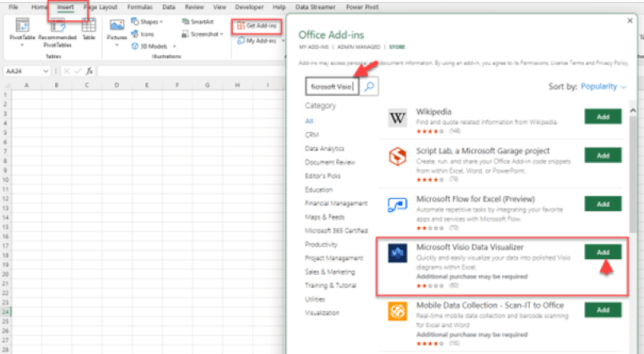Select the Utilities category
The image size is (644, 354).
click(x=314, y=299)
